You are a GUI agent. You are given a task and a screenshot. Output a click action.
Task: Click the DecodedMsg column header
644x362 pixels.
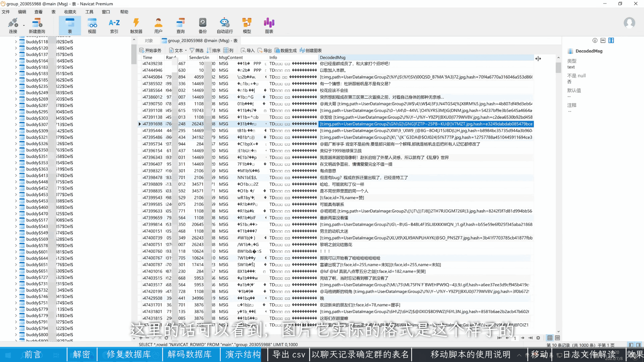point(333,58)
